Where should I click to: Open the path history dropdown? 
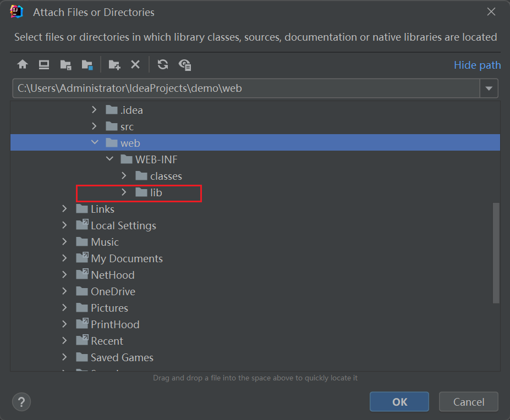click(489, 89)
